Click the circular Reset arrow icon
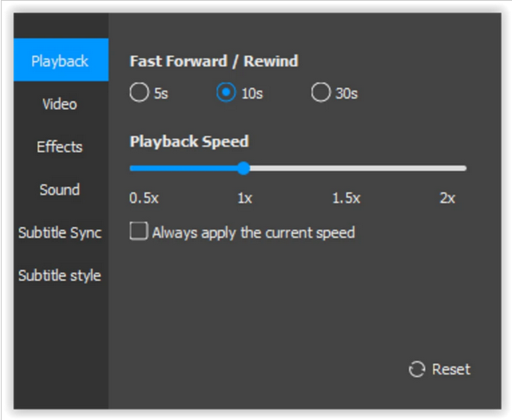 (x=417, y=370)
